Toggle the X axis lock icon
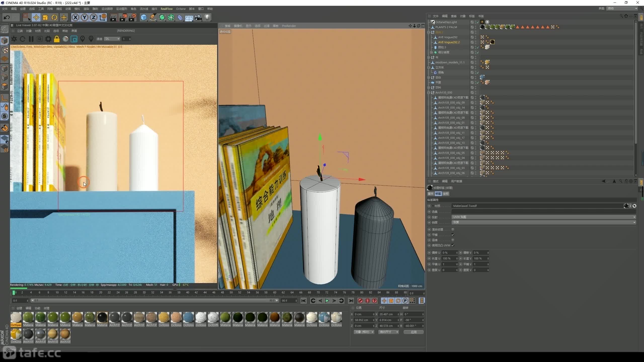644x362 pixels. tap(75, 17)
